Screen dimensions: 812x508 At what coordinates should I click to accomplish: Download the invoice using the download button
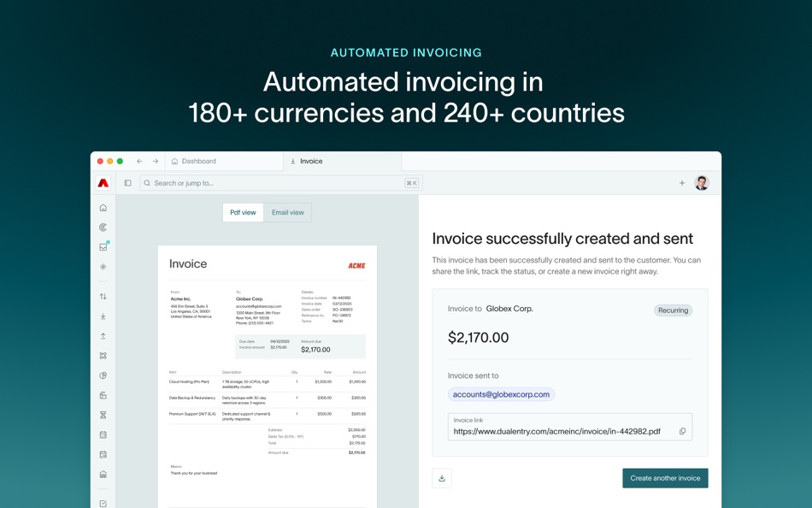click(442, 478)
